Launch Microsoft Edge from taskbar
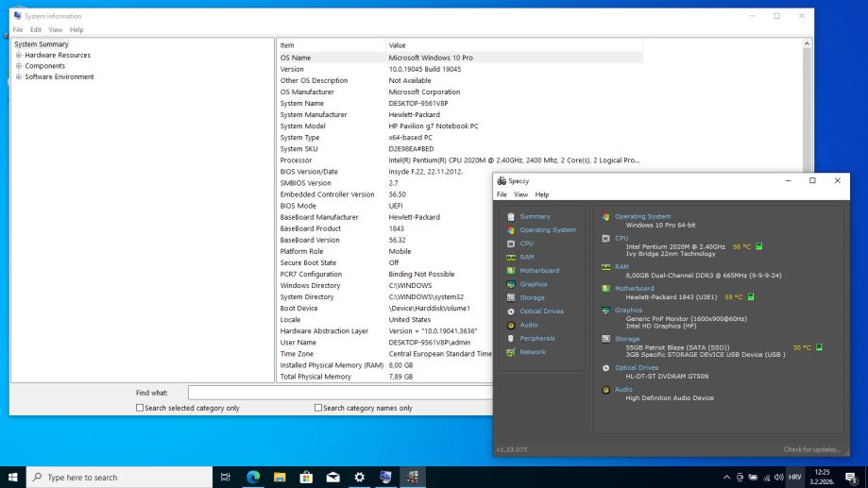868x488 pixels. click(x=253, y=477)
